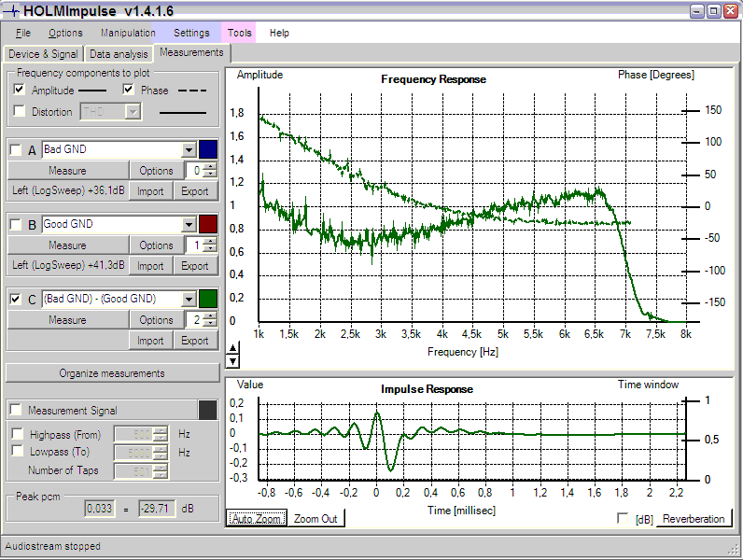This screenshot has height=560, width=743.
Task: Open the Bad GND name dropdown
Action: pos(189,149)
